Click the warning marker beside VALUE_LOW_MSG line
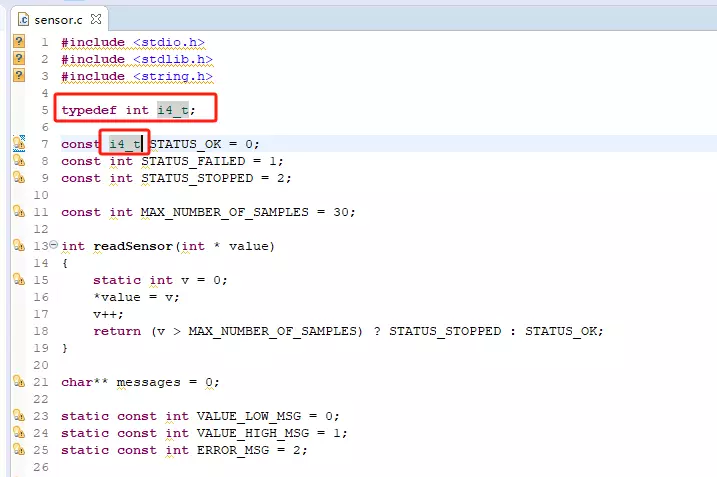This screenshot has height=477, width=717. [18, 416]
